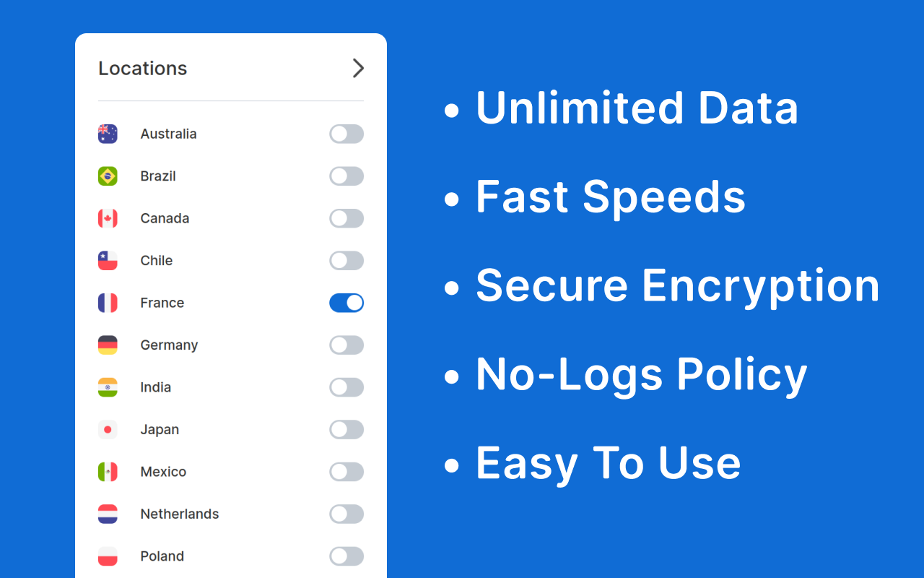The height and width of the screenshot is (578, 924).
Task: Click the France flag icon
Action: (108, 303)
